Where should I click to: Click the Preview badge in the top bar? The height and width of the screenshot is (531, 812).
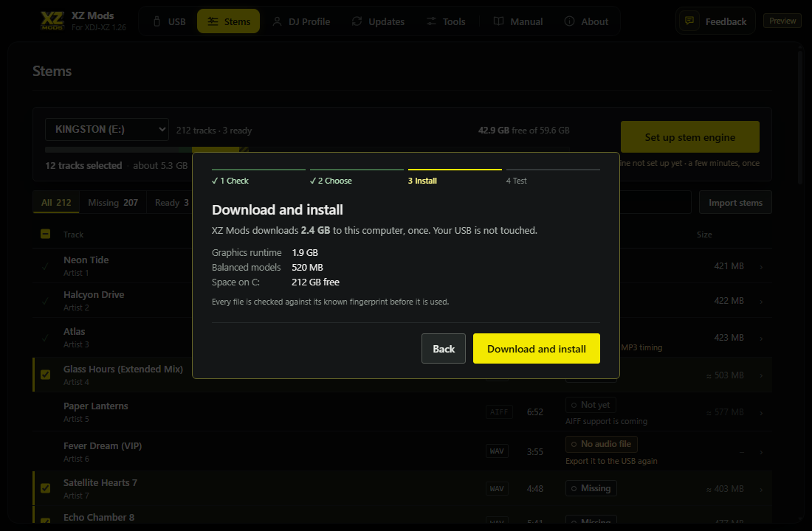tap(782, 21)
